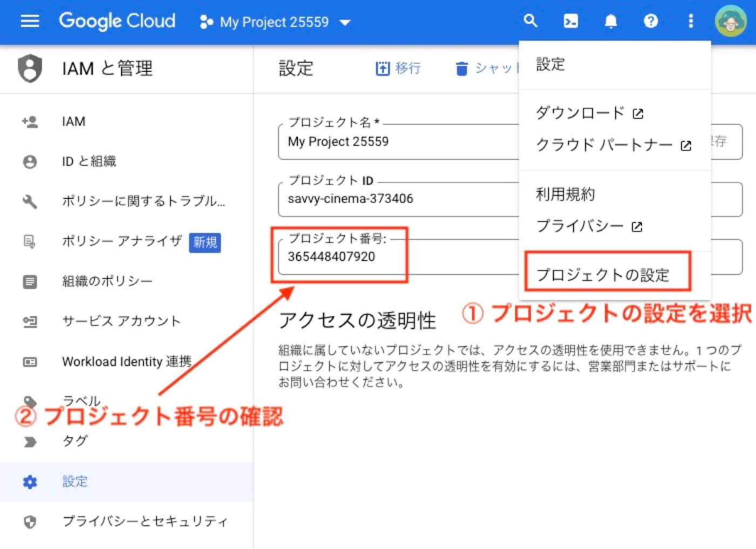Click the Policy Analyzer document icon
756x549 pixels.
pos(30,242)
